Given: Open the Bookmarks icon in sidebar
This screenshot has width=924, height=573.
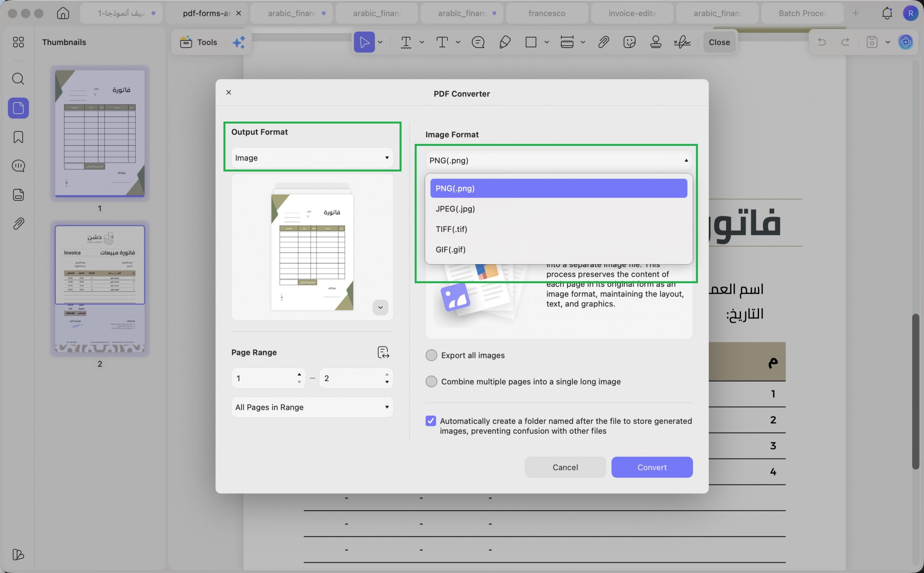Looking at the screenshot, I should (18, 137).
